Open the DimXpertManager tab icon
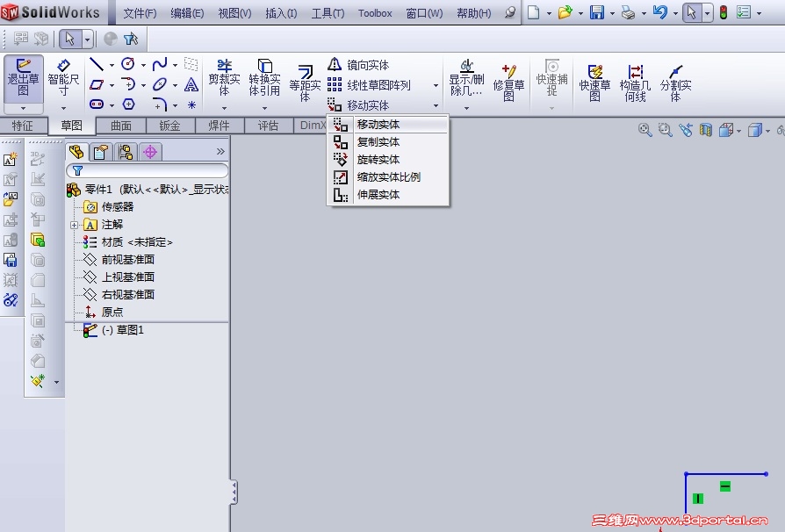785x532 pixels. click(150, 152)
